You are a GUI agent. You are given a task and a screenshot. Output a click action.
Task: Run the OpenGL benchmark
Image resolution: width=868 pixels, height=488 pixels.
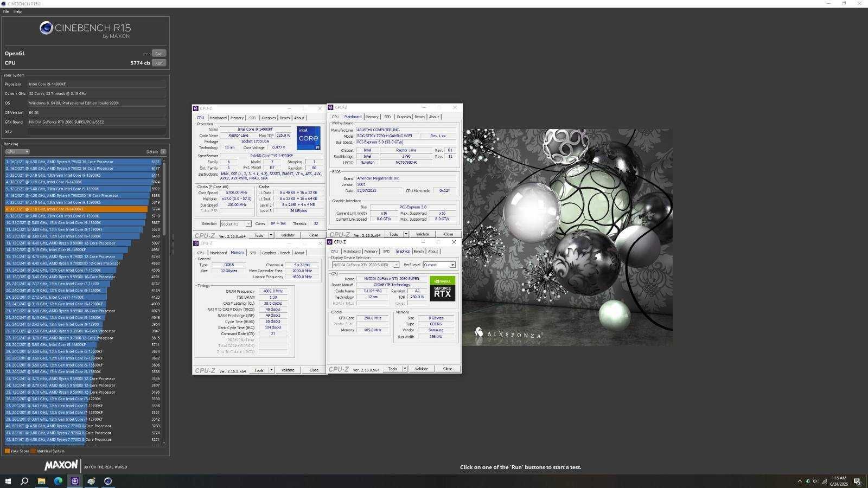(159, 54)
